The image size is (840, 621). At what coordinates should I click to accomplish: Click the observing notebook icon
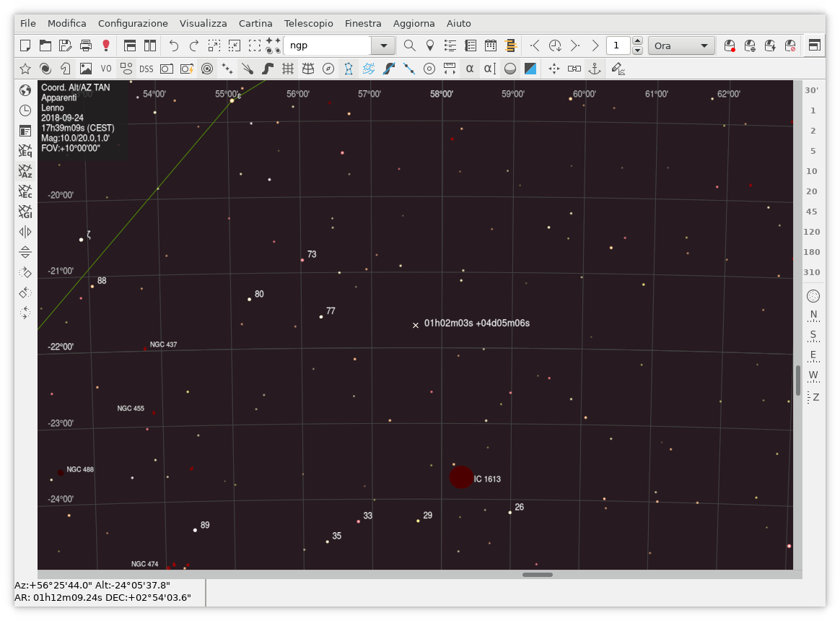pyautogui.click(x=471, y=45)
